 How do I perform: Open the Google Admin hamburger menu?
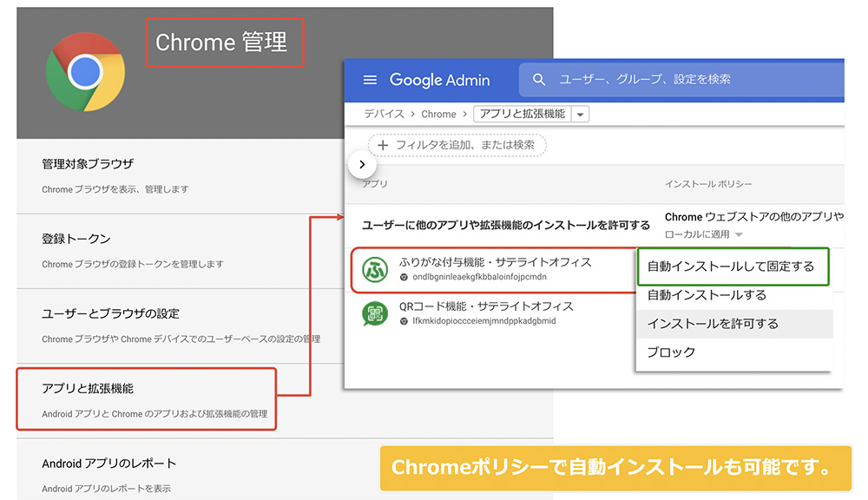(370, 80)
